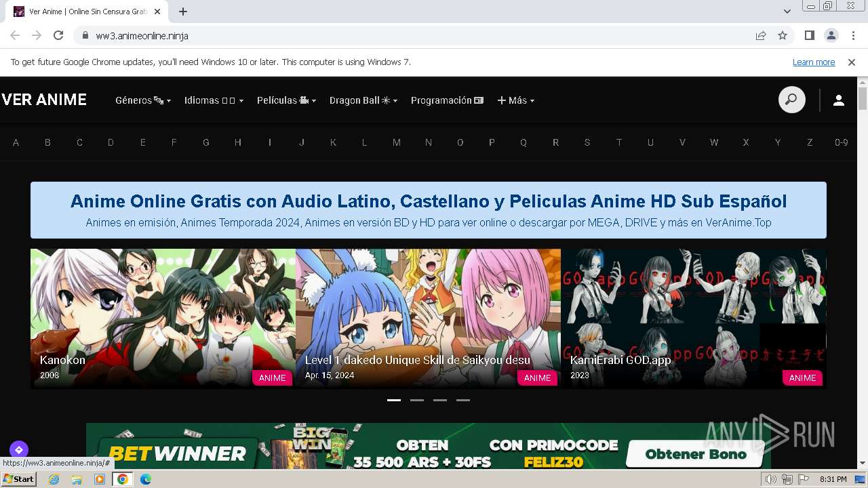Filter anime by letter D
The height and width of the screenshot is (488, 868).
(111, 142)
